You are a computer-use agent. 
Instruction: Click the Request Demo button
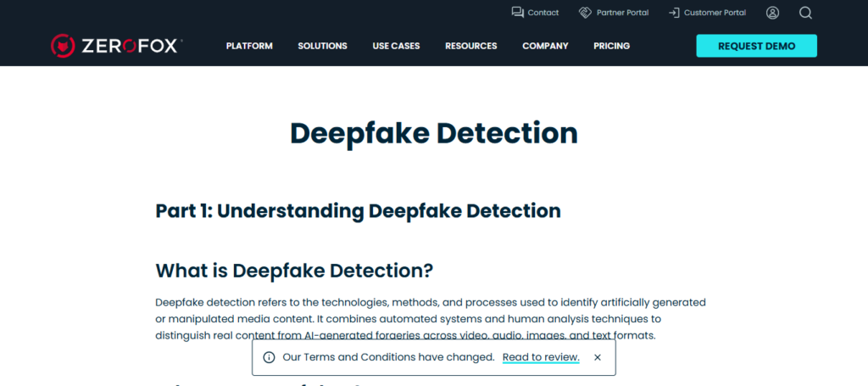tap(757, 46)
